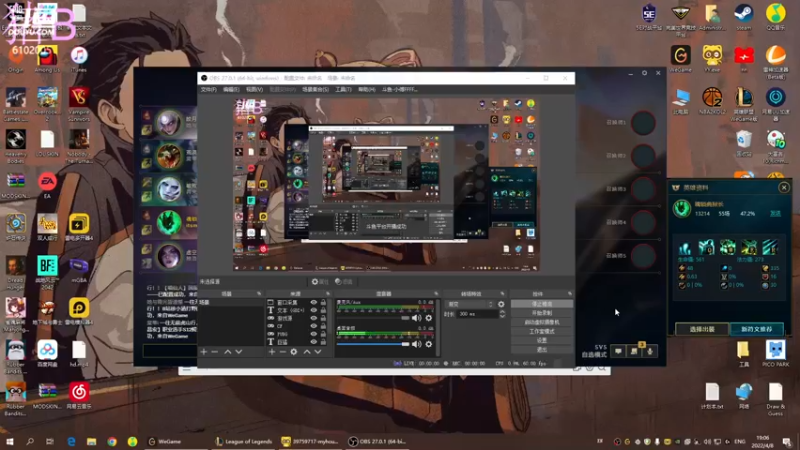This screenshot has width=800, height=450.
Task: Launch Battlefield 2042 desktop icon
Action: 47,272
